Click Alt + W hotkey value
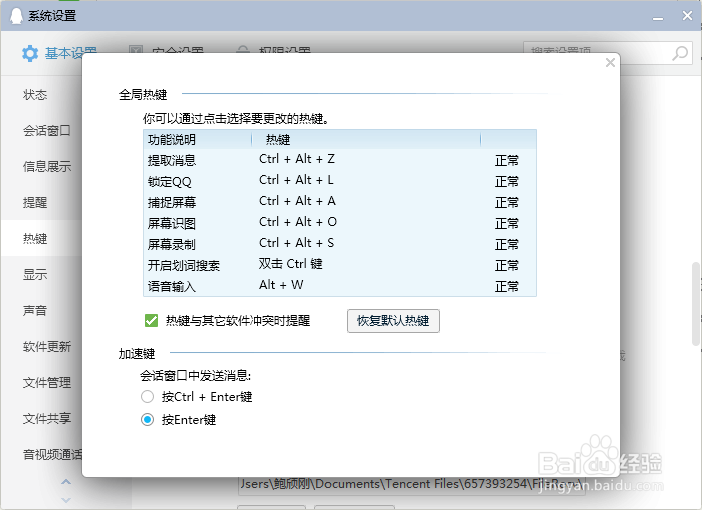 click(x=281, y=285)
